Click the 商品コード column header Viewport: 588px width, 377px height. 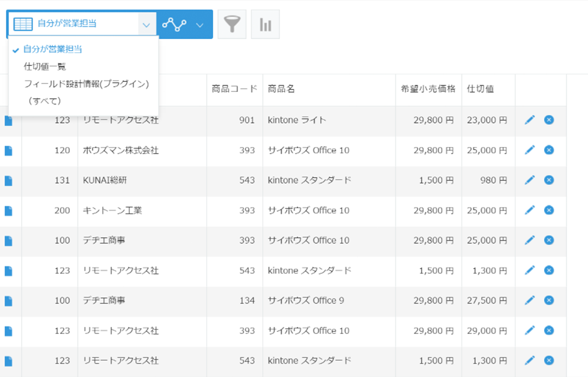click(x=234, y=89)
